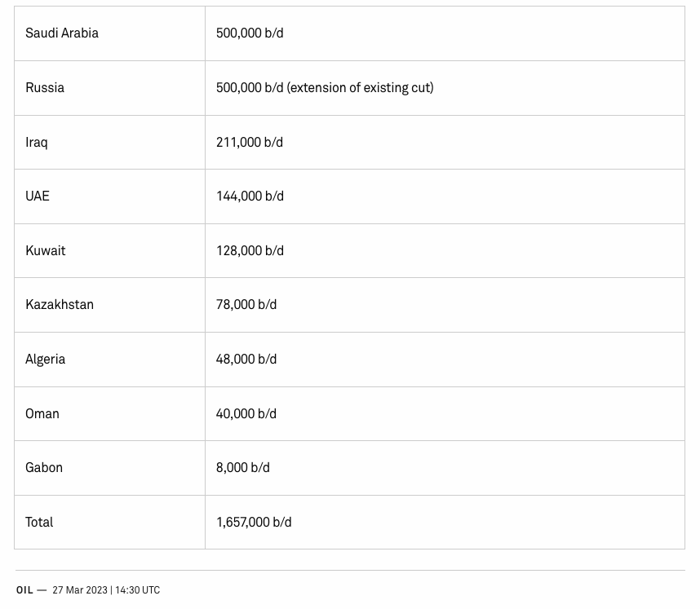
Task: Select the Gabon country cell
Action: [44, 468]
